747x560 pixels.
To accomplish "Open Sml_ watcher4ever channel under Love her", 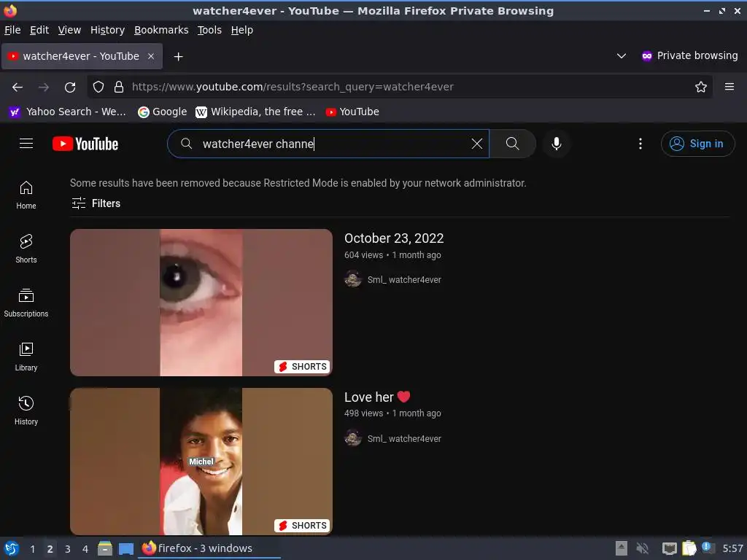I will (404, 438).
